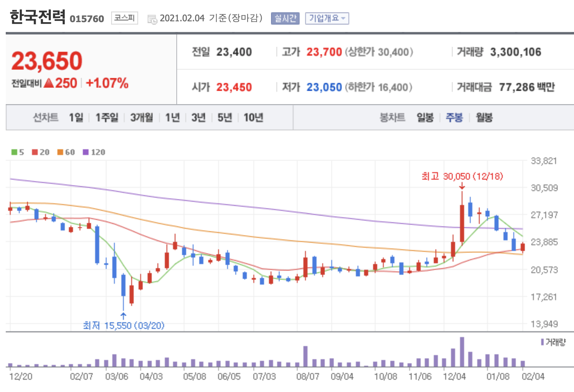Select the 3년 line chart tab
Viewport: 574px width, 392px height.
[x=198, y=118]
